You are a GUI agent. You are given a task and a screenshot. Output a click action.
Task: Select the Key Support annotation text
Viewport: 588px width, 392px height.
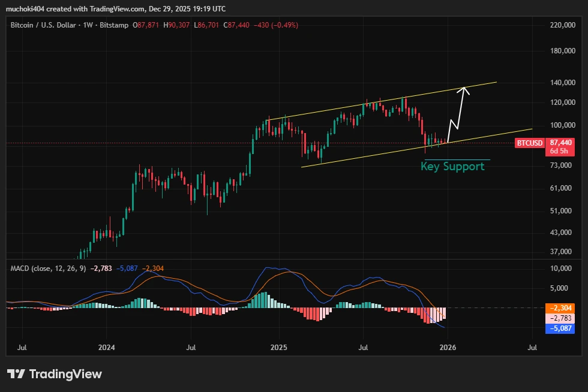(x=452, y=167)
